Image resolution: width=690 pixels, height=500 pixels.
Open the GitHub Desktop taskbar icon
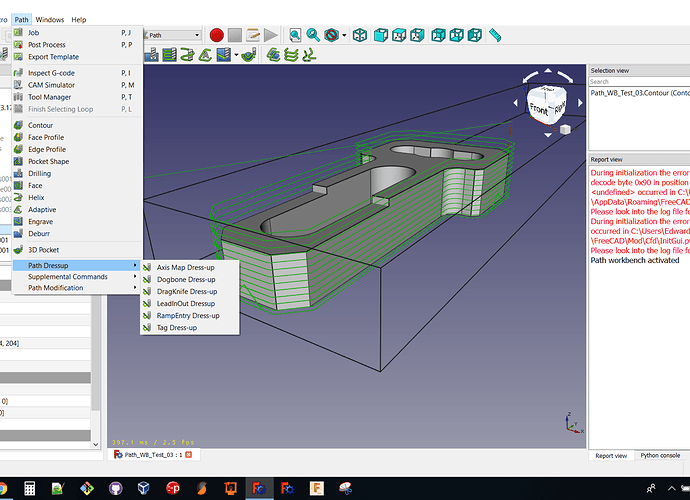(x=115, y=489)
